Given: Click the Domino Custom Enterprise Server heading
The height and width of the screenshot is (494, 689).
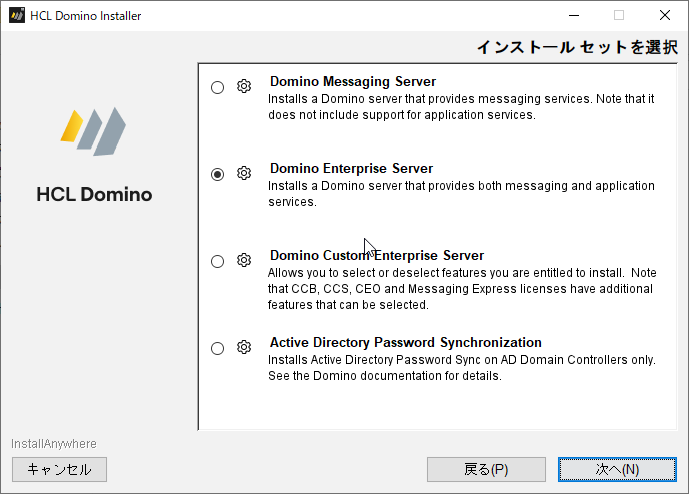Looking at the screenshot, I should pos(377,256).
